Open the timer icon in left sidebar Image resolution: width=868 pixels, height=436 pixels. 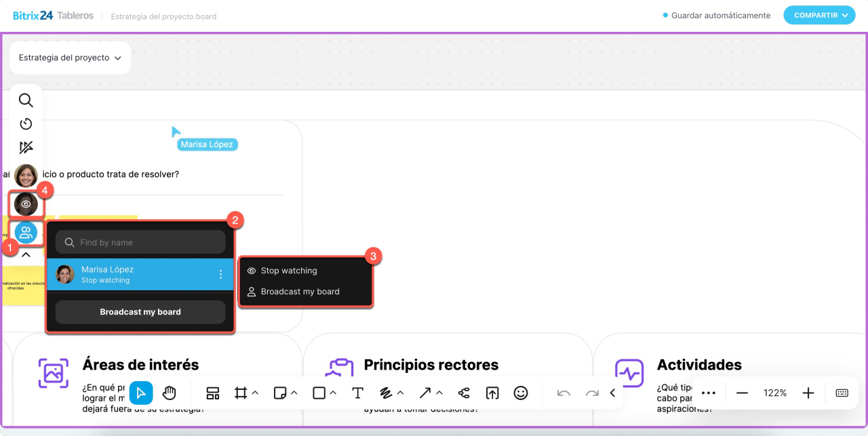pos(26,123)
